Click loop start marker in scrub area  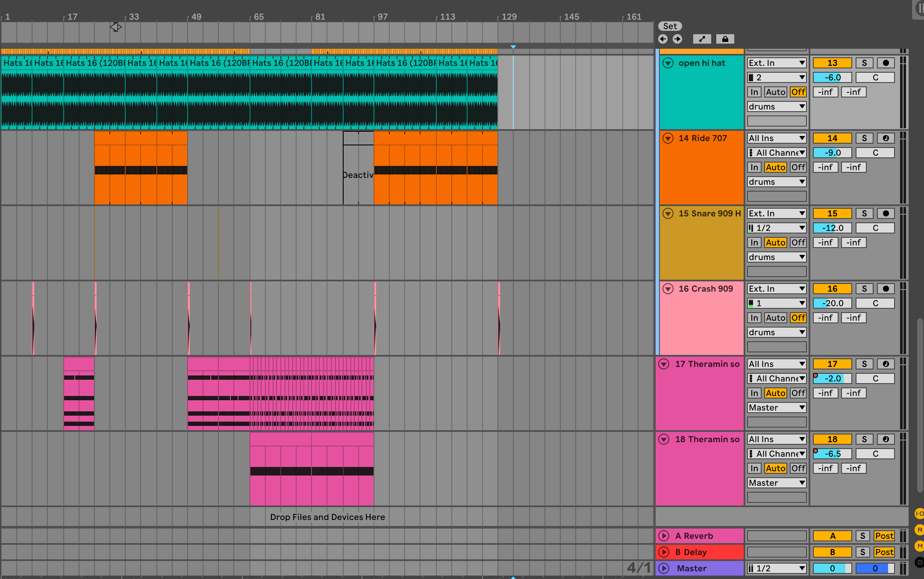coord(115,27)
